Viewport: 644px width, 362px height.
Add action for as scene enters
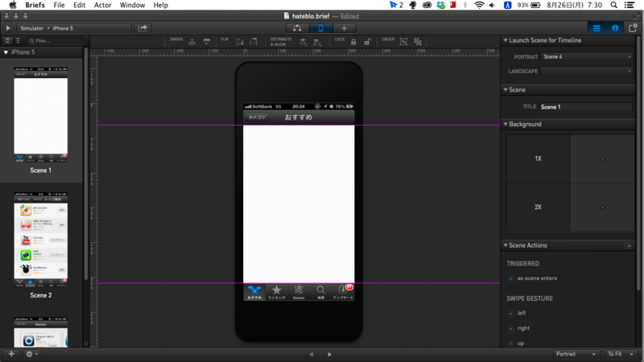point(511,278)
